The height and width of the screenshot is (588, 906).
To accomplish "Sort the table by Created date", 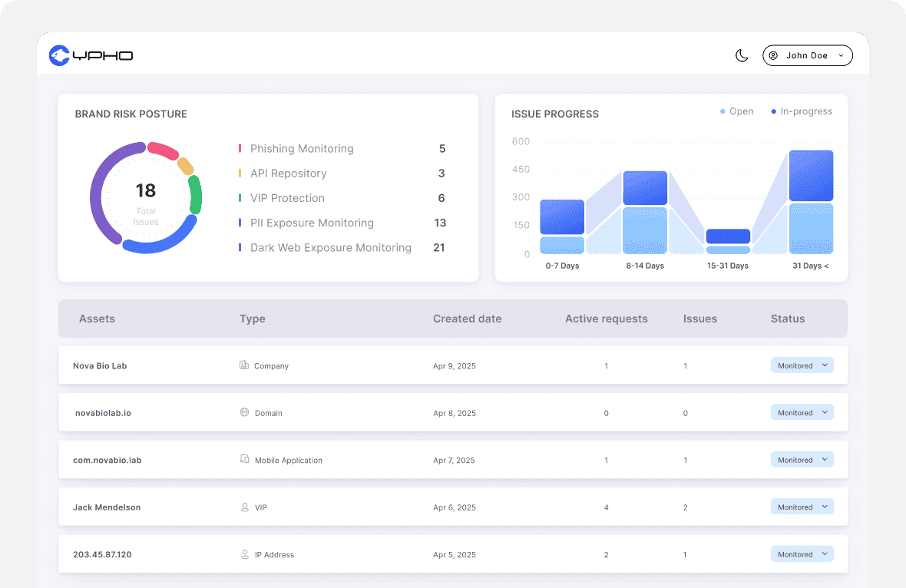I will tap(467, 319).
